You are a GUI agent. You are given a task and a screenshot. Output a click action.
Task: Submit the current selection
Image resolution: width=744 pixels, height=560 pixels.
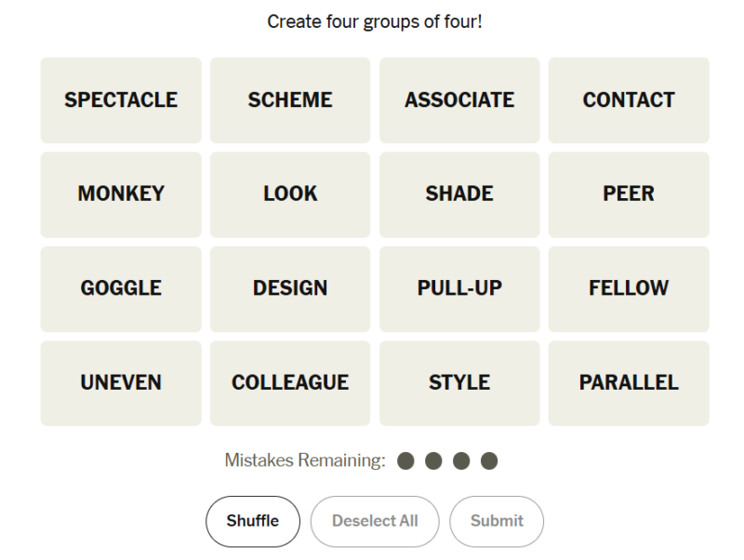click(x=497, y=521)
